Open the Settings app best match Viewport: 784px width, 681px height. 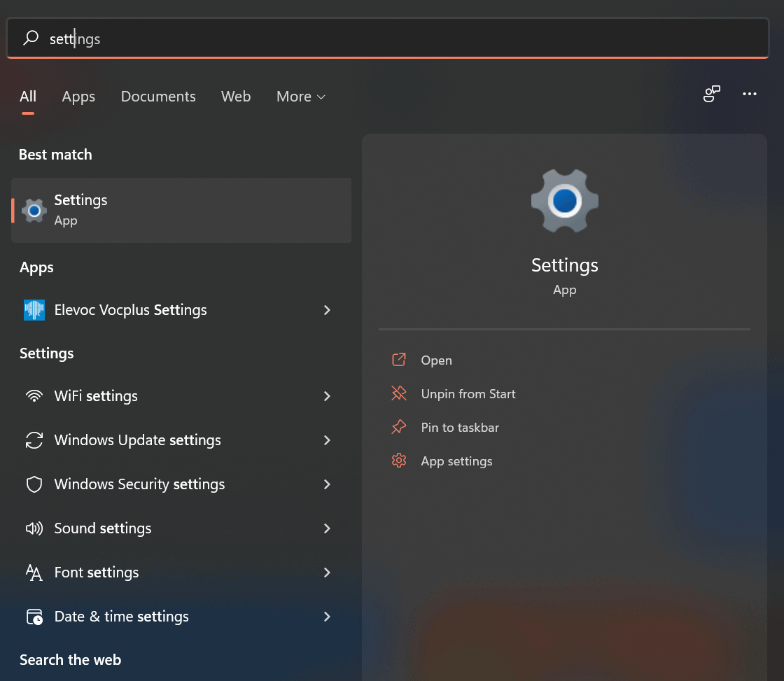181,210
